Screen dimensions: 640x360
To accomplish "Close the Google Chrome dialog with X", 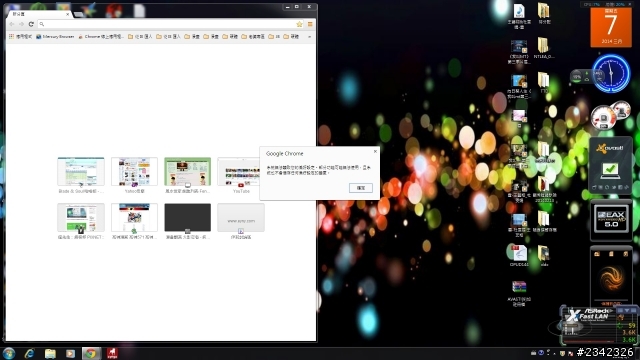I will (x=376, y=151).
